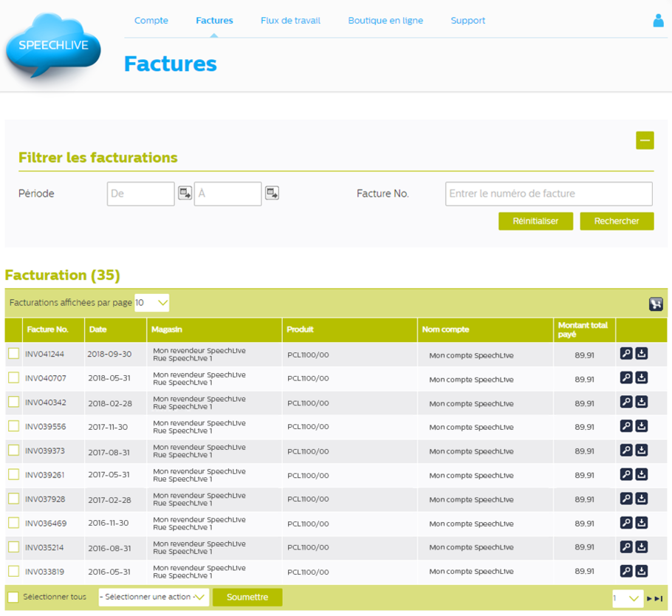The height and width of the screenshot is (616, 672).
Task: Open the user profile icon
Action: (658, 21)
